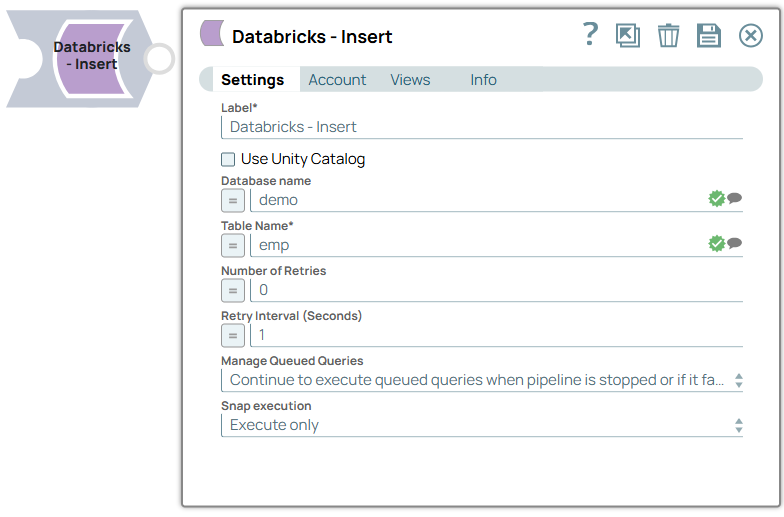Toggle expression button for Table Name

pos(232,245)
